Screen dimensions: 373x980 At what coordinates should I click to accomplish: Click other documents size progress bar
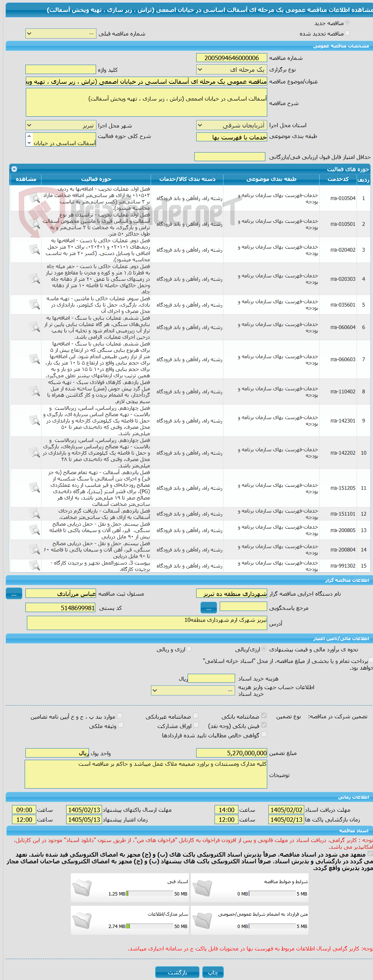[x=149, y=926]
